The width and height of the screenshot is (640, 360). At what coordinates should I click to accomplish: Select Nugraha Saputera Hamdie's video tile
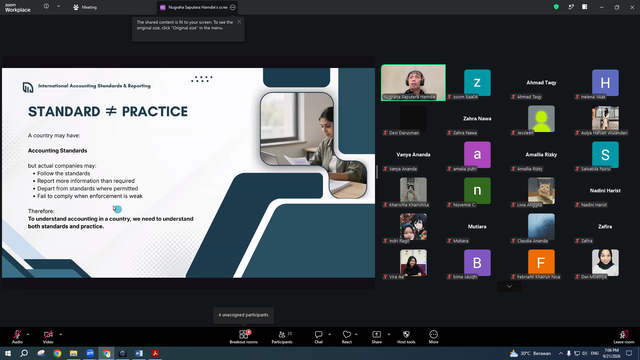413,82
